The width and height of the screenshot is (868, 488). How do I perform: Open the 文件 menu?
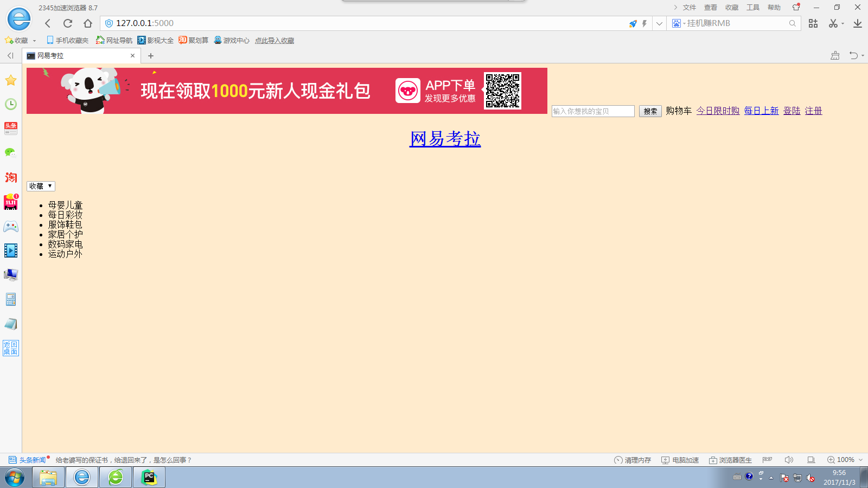tap(690, 8)
